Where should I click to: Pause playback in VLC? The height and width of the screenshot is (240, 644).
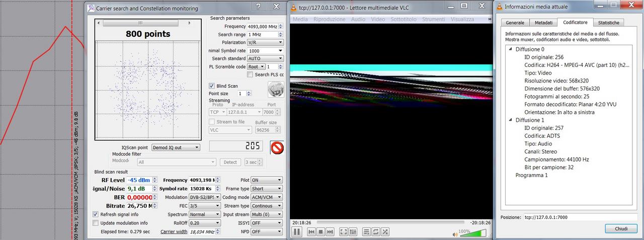(x=297, y=232)
